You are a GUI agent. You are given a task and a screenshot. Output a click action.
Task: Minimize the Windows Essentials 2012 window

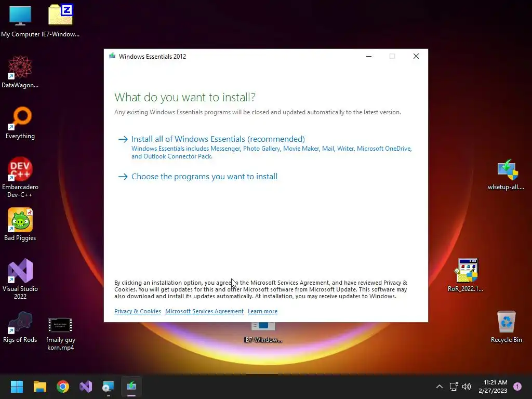tap(369, 56)
